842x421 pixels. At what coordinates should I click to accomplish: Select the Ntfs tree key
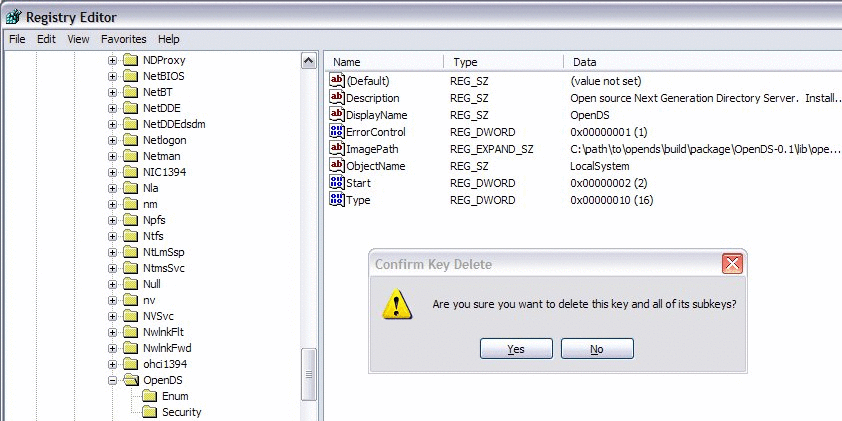[x=153, y=236]
